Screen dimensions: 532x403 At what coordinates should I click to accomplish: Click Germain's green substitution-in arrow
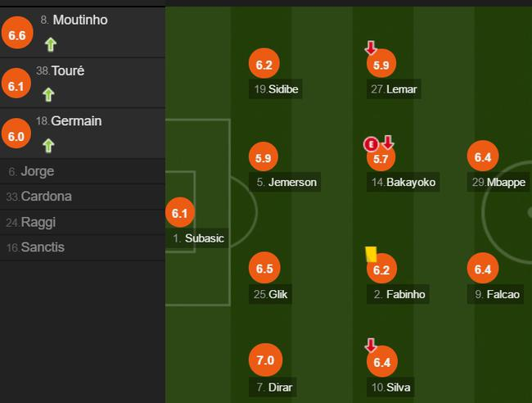point(48,145)
